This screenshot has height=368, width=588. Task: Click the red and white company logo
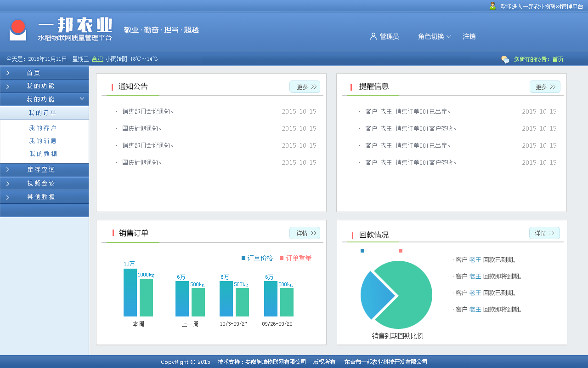(18, 30)
